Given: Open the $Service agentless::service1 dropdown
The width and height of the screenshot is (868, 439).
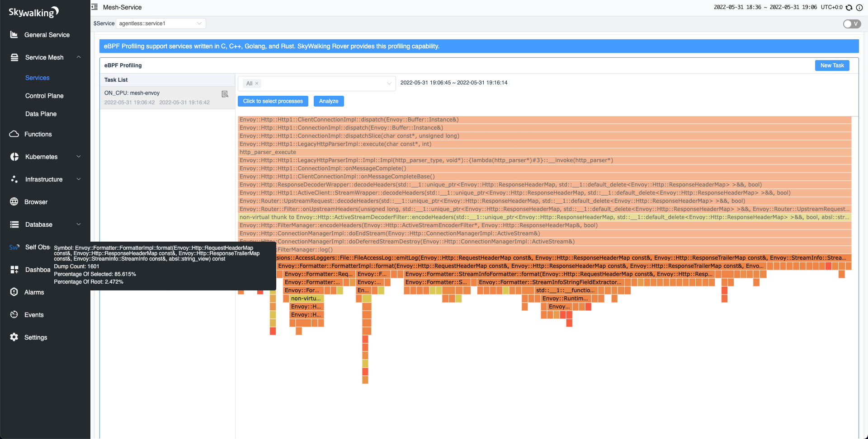Looking at the screenshot, I should [x=160, y=23].
